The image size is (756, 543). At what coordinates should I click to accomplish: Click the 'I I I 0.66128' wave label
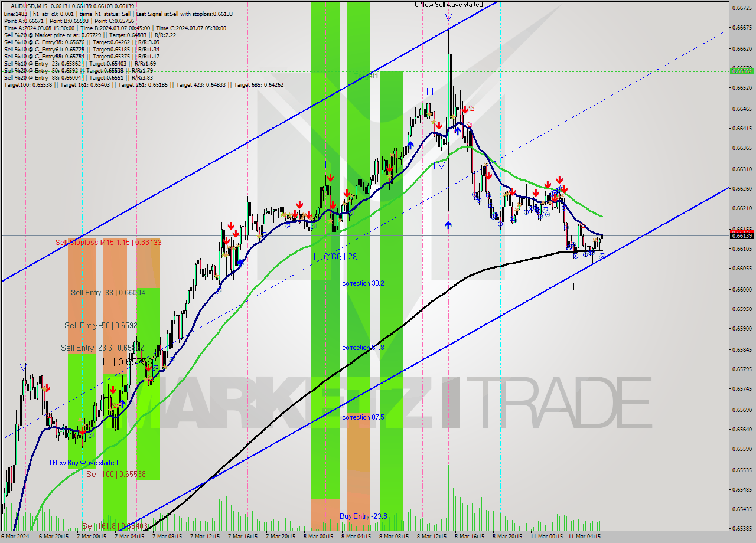333,257
